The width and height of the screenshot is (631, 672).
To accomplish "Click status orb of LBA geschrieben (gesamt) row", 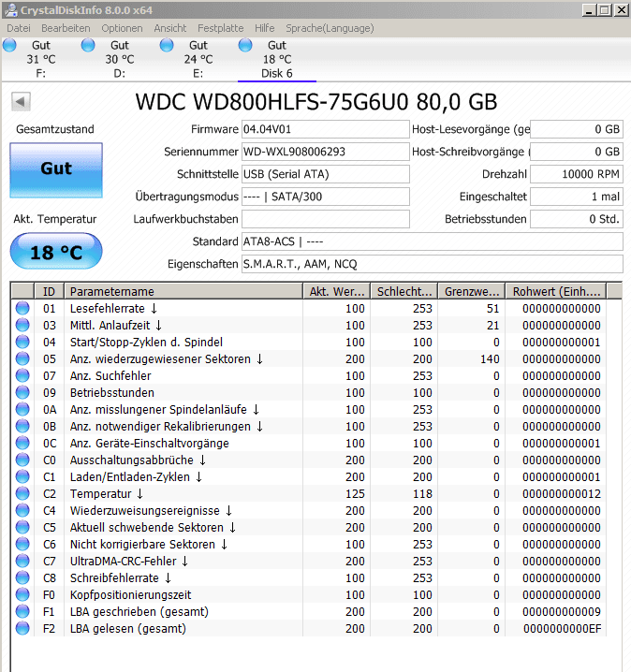I will 22,611.
